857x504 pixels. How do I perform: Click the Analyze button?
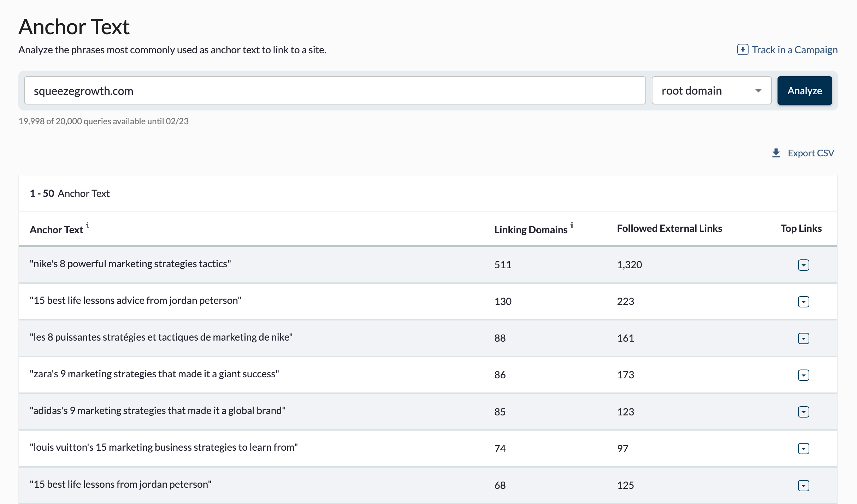(804, 91)
